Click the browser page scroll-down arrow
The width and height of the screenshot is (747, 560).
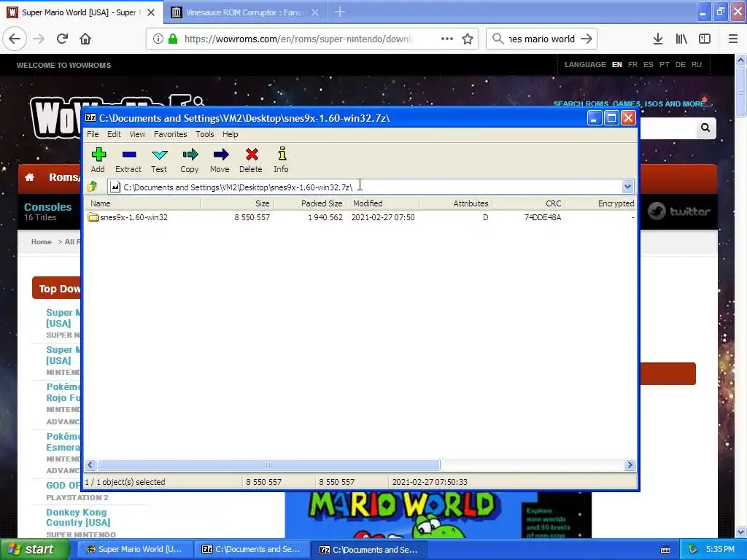[741, 532]
